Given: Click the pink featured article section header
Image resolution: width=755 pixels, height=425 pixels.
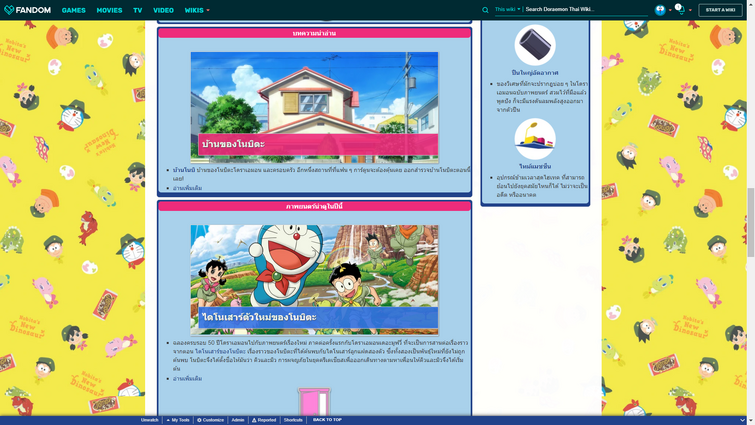Looking at the screenshot, I should (314, 33).
